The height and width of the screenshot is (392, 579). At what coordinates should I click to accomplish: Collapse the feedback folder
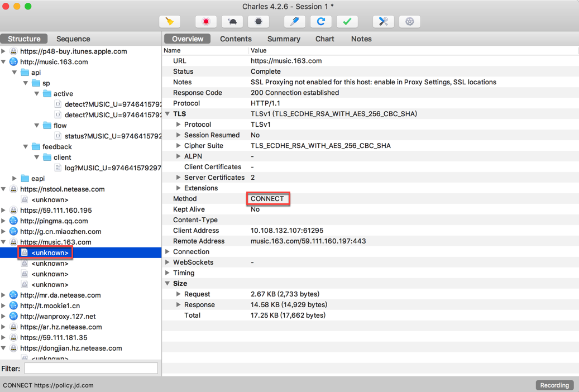26,147
